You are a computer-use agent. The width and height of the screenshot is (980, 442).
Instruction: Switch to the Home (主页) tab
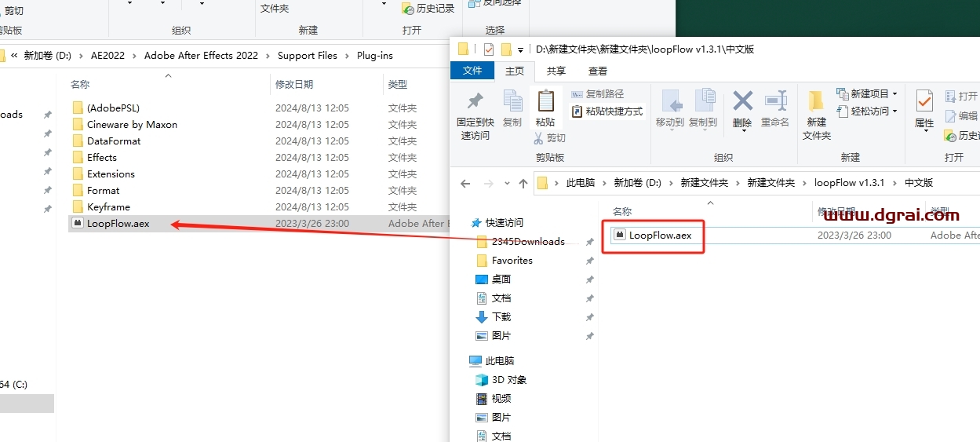pyautogui.click(x=515, y=71)
